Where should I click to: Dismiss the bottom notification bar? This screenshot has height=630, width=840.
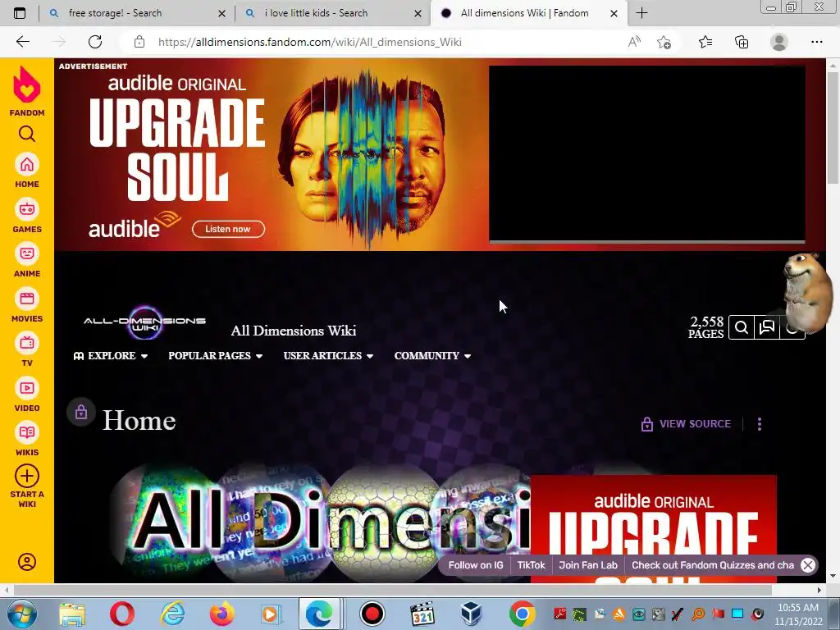coord(808,565)
